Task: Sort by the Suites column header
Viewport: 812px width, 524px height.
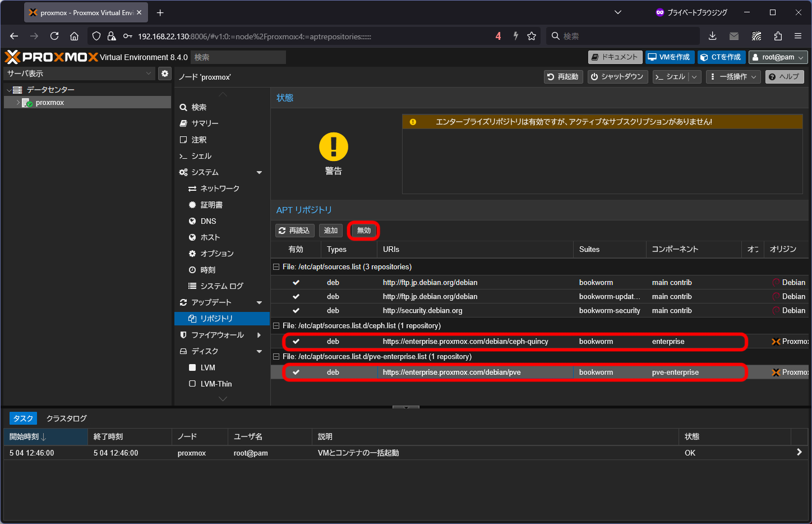Action: [610, 250]
